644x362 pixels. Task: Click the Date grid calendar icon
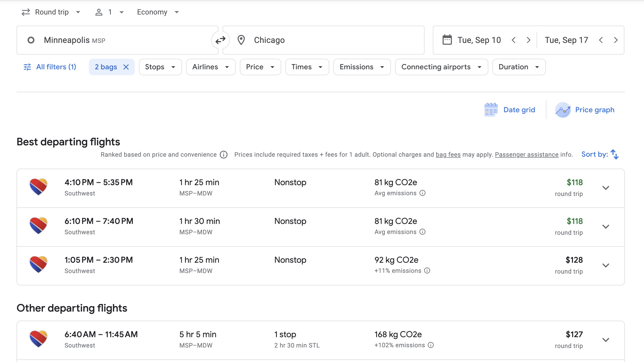491,110
